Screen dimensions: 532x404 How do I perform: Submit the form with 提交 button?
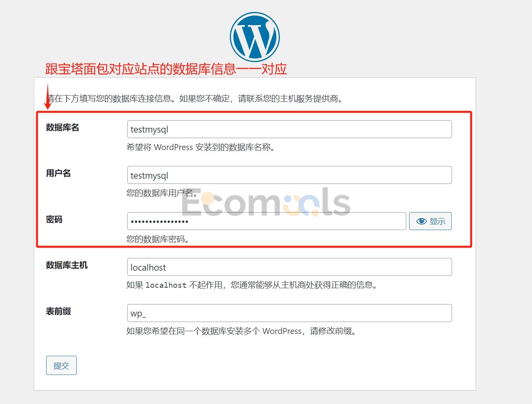coord(61,365)
